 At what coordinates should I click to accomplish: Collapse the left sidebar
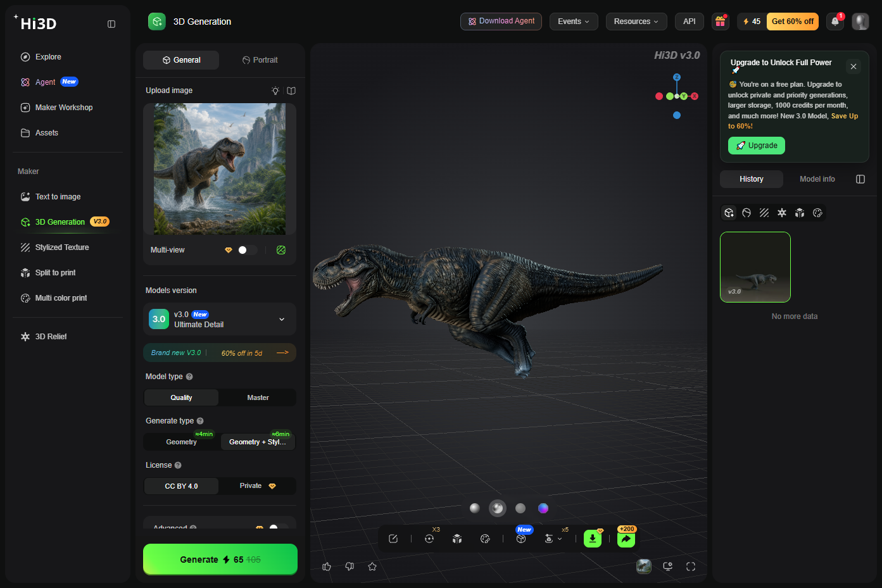tap(111, 24)
